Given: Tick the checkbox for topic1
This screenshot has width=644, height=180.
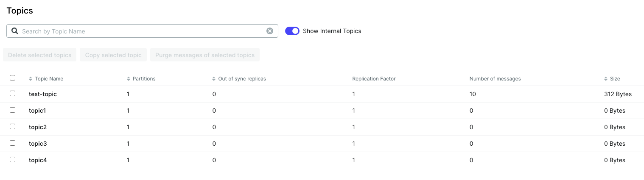Looking at the screenshot, I should 12,110.
